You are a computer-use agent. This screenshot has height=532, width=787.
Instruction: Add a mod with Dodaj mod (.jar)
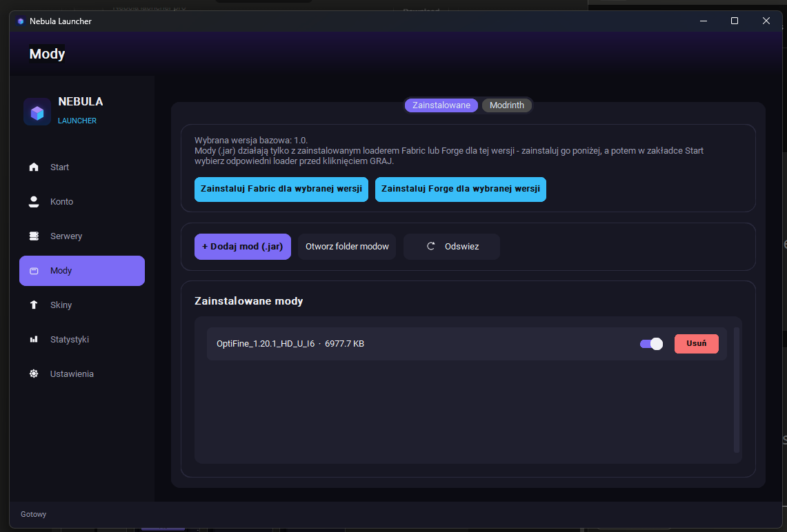[242, 247]
